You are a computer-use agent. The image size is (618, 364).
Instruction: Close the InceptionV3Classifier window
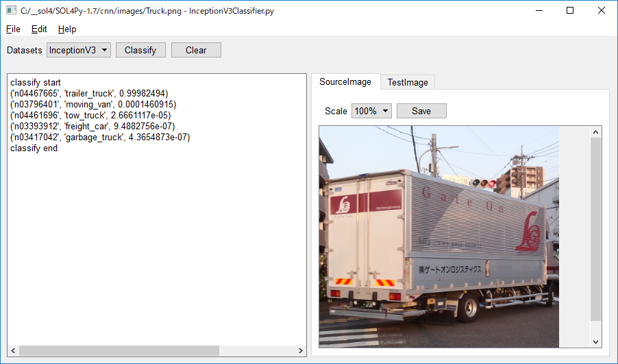[x=601, y=11]
